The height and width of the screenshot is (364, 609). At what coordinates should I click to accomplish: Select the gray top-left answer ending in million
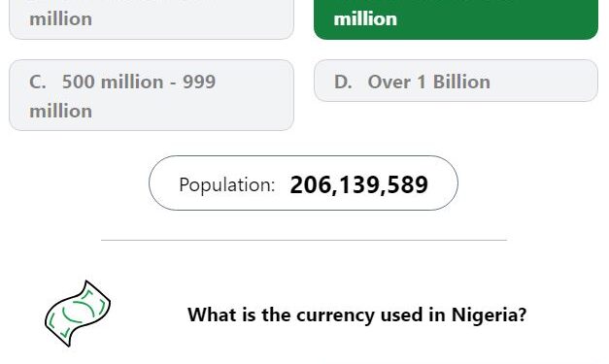[152, 19]
